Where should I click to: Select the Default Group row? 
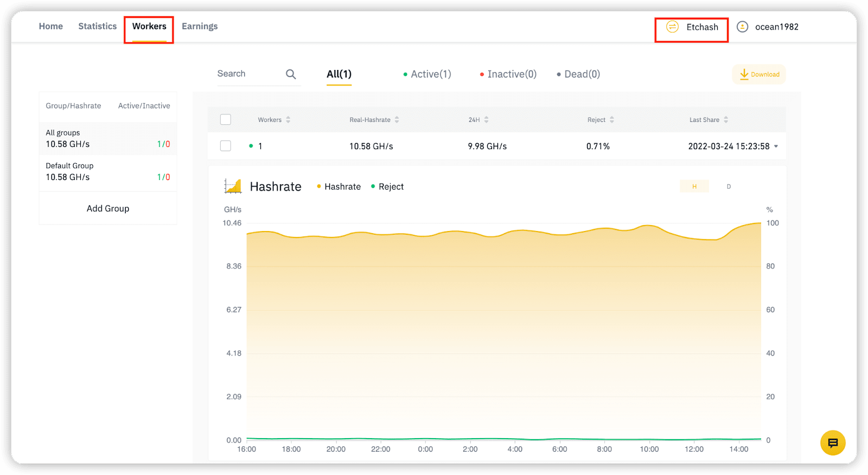coord(108,172)
